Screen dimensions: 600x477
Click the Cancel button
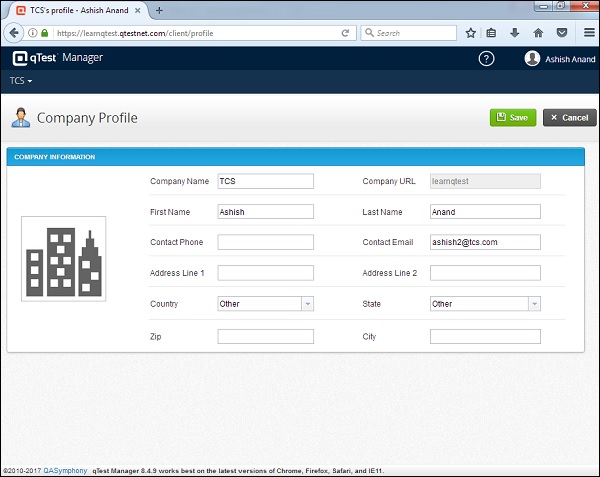(570, 118)
